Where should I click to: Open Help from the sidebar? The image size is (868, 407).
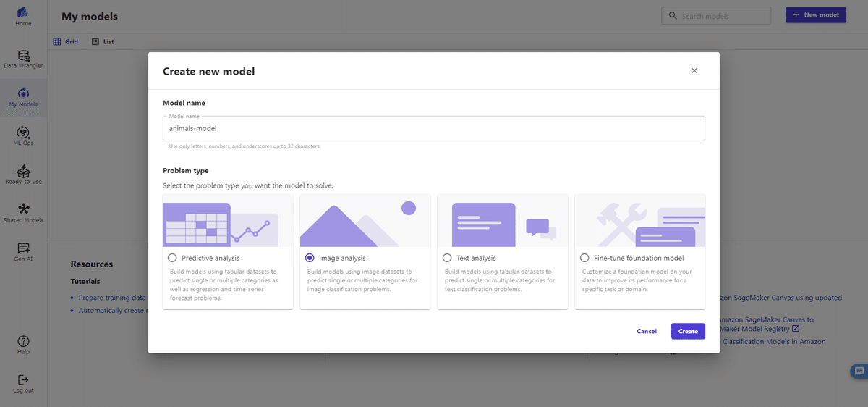23,345
